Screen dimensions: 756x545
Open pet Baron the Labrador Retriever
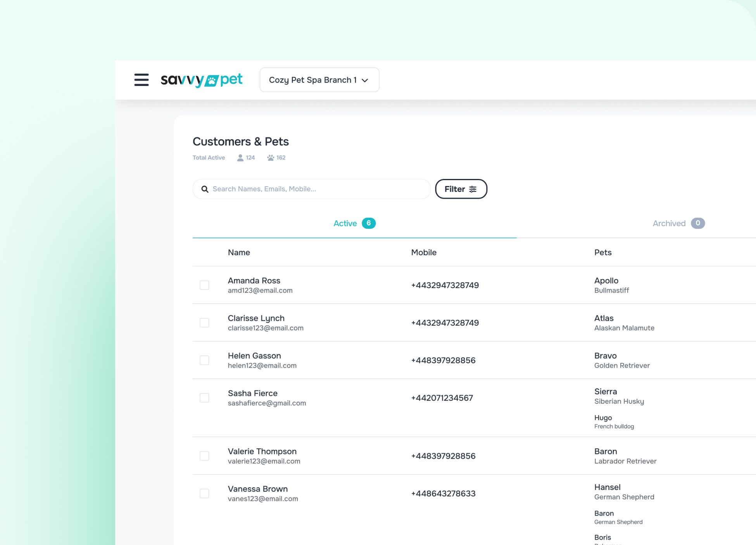pyautogui.click(x=625, y=456)
